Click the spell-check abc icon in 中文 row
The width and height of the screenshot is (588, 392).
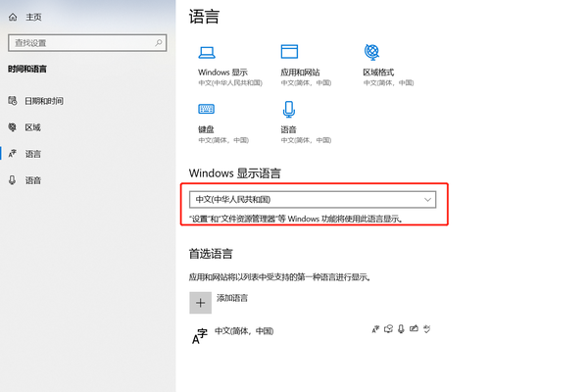426,329
